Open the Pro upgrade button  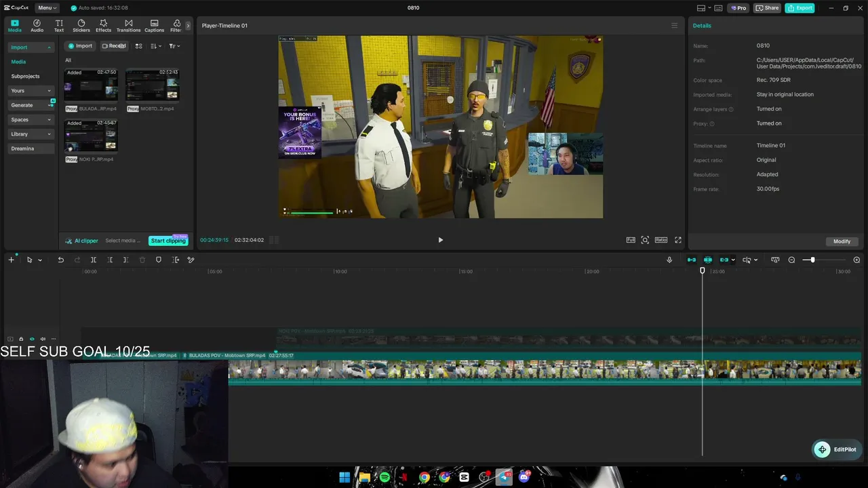738,8
